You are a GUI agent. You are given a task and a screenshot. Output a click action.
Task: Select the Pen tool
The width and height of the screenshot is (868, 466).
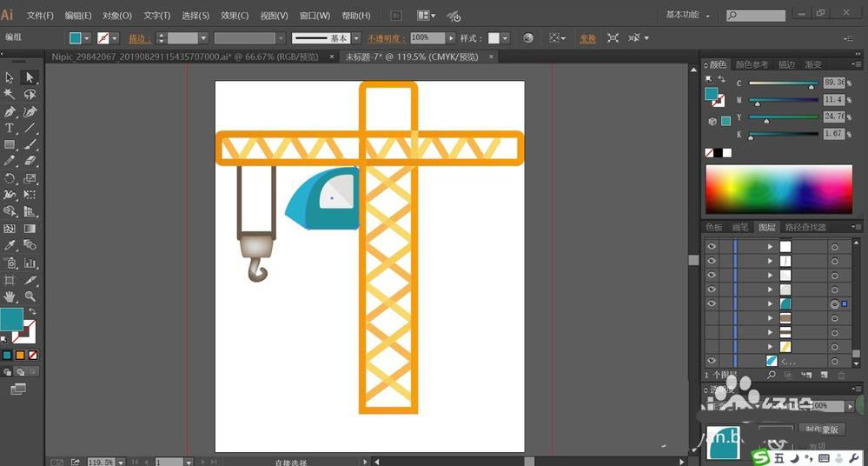pos(10,111)
